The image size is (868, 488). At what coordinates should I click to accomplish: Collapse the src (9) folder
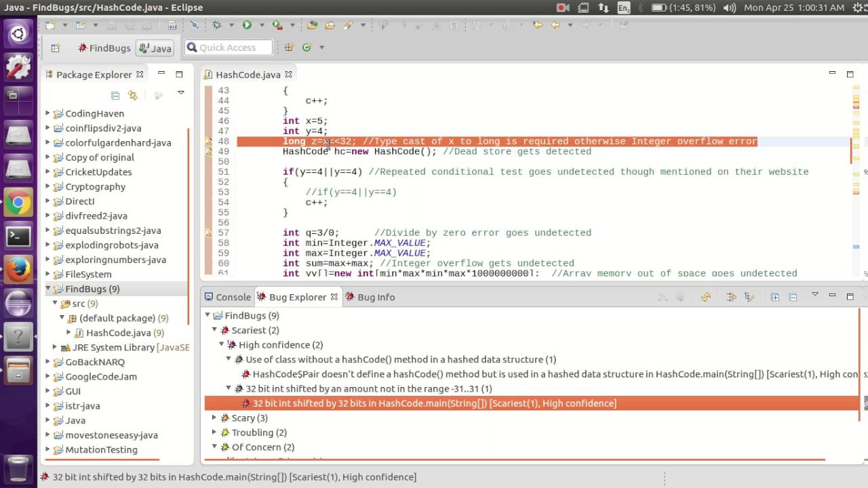55,304
